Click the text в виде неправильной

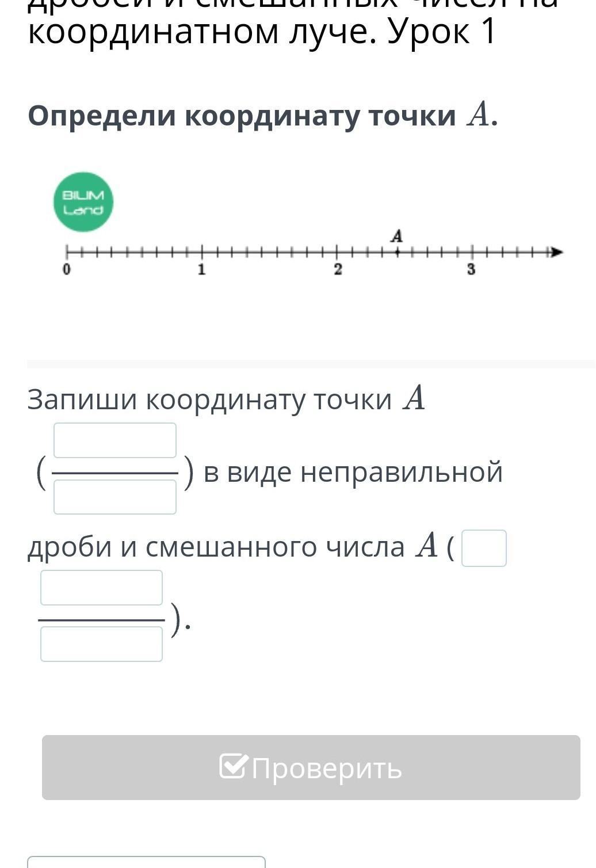(353, 472)
